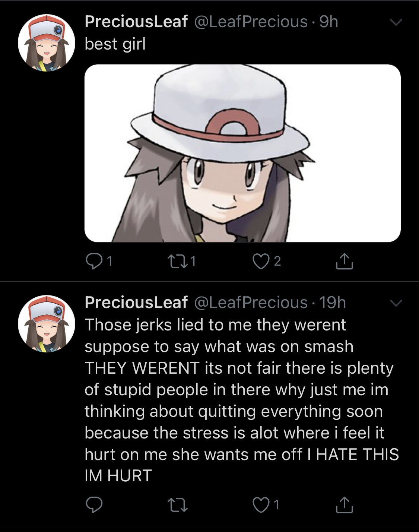The width and height of the screenshot is (419, 532).
Task: Open the @LeafPrecious handle on the 9h tweet
Action: [251, 22]
